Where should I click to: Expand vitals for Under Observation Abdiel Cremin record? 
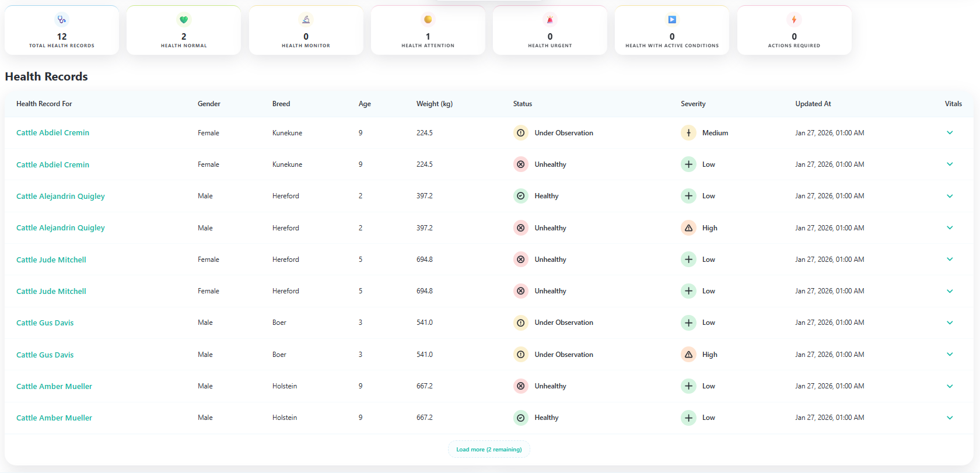pyautogui.click(x=950, y=133)
